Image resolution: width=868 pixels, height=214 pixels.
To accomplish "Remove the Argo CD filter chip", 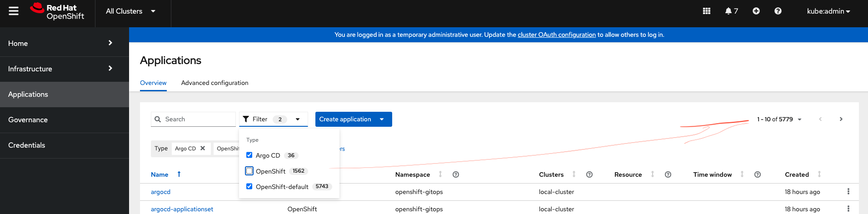I will [203, 148].
